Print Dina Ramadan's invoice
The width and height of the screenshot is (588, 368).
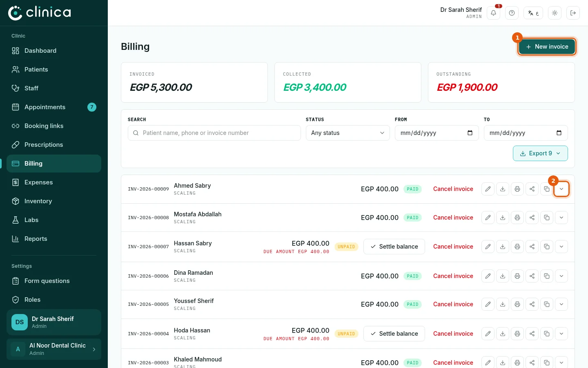point(517,276)
